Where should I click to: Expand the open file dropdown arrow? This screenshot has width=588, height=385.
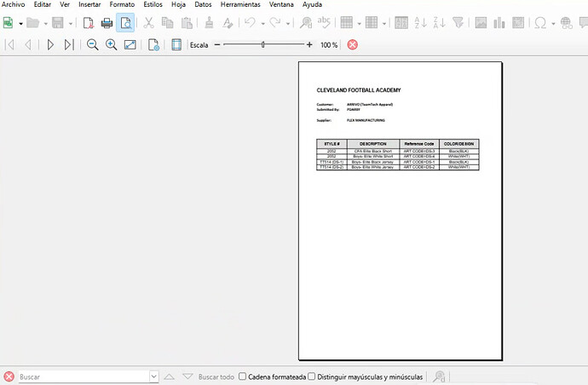pos(44,23)
